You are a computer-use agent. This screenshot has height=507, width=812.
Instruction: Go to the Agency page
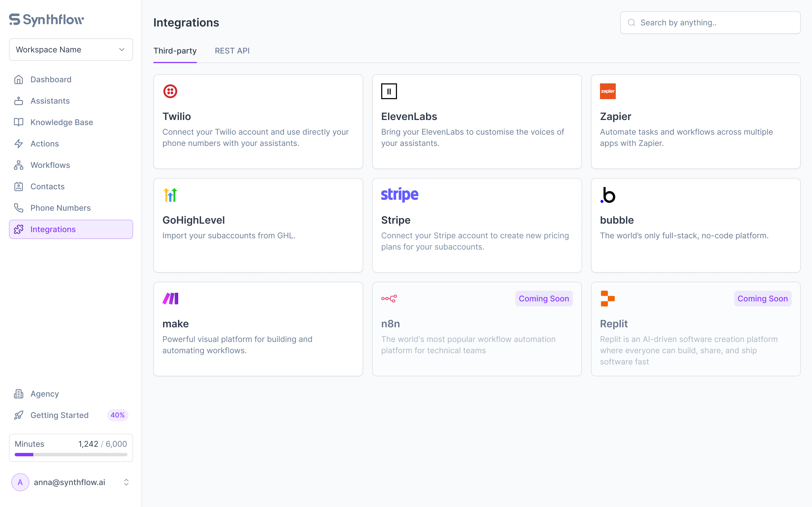click(44, 394)
